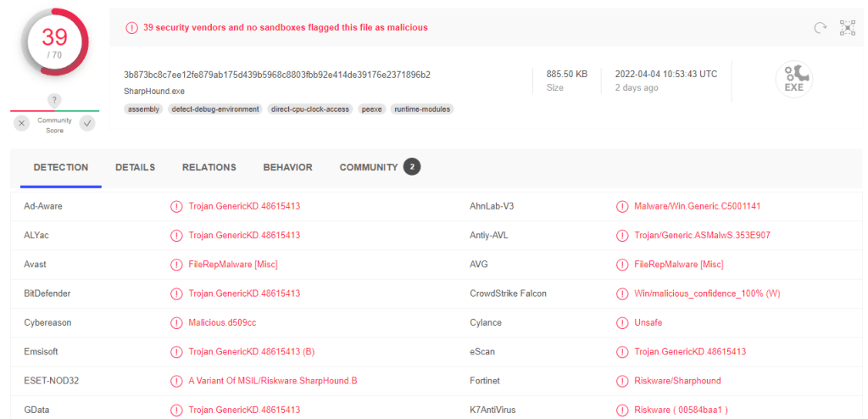Click the alert icon in the malicious banner
This screenshot has height=419, width=868.
tap(131, 27)
